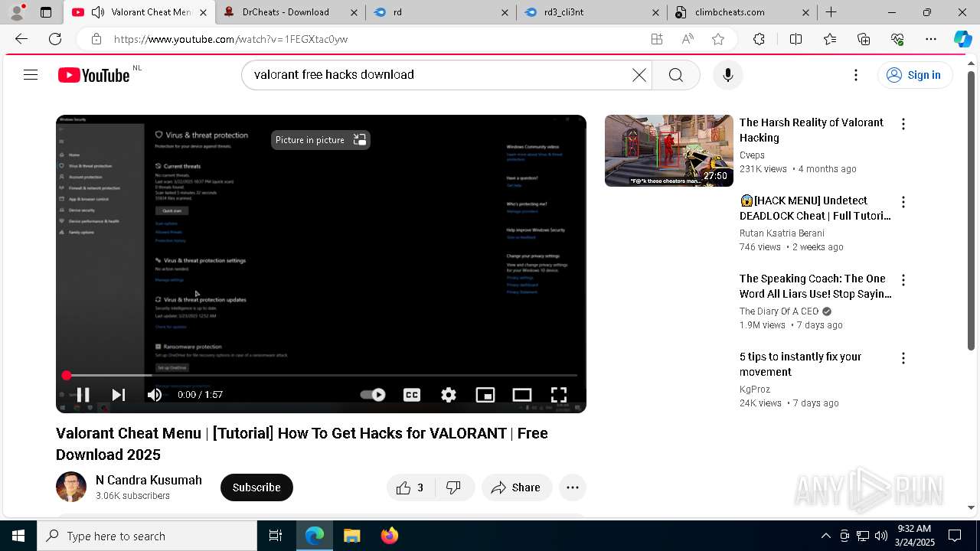Enter full screen video

(559, 395)
